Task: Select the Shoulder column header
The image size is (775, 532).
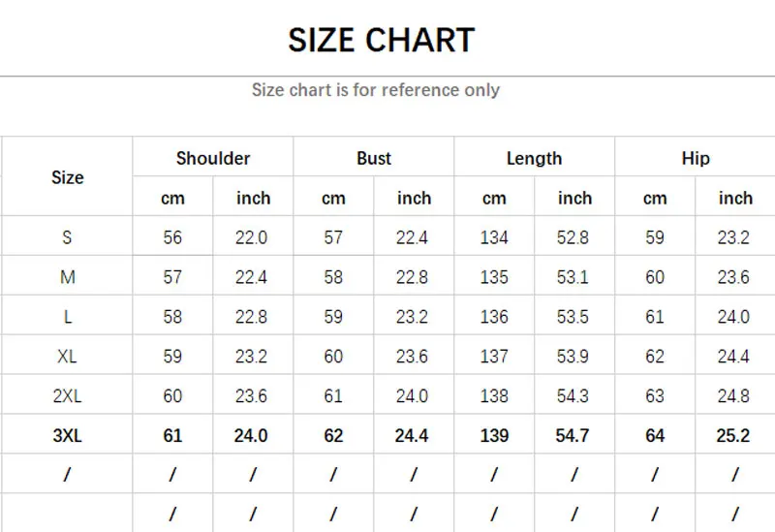Action: 213,158
